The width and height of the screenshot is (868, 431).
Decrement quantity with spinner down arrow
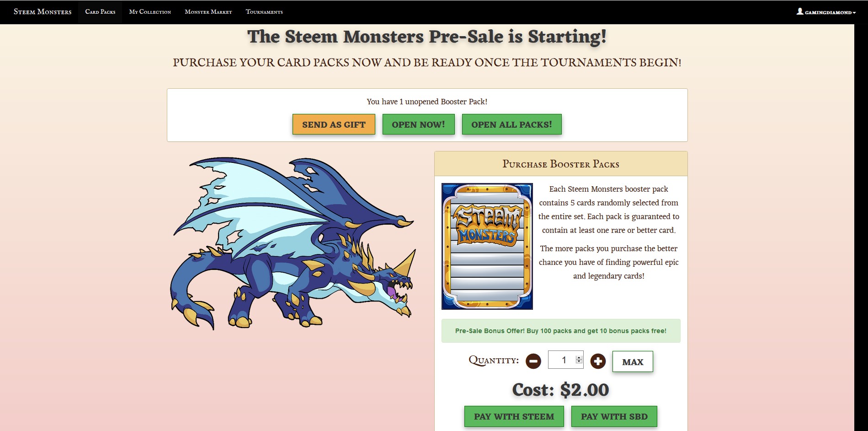(x=579, y=362)
